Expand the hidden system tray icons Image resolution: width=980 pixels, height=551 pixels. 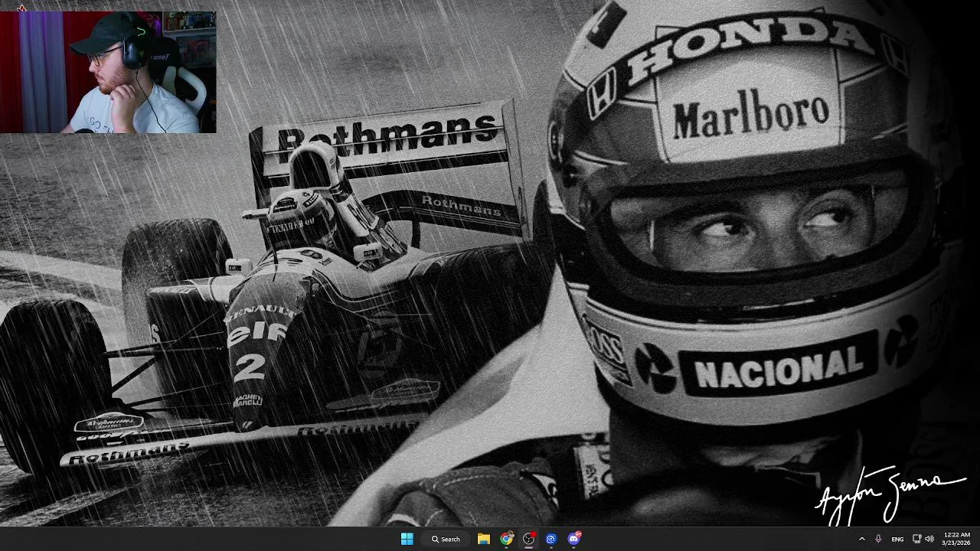tap(862, 539)
